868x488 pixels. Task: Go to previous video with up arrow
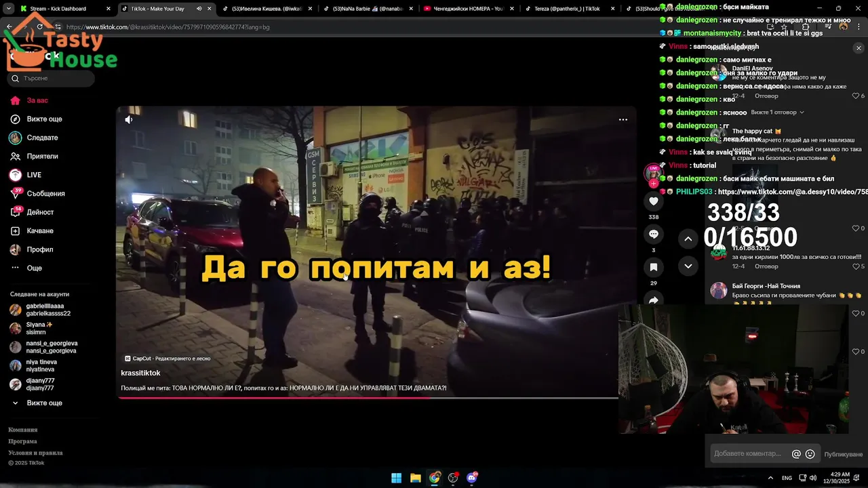(x=688, y=239)
